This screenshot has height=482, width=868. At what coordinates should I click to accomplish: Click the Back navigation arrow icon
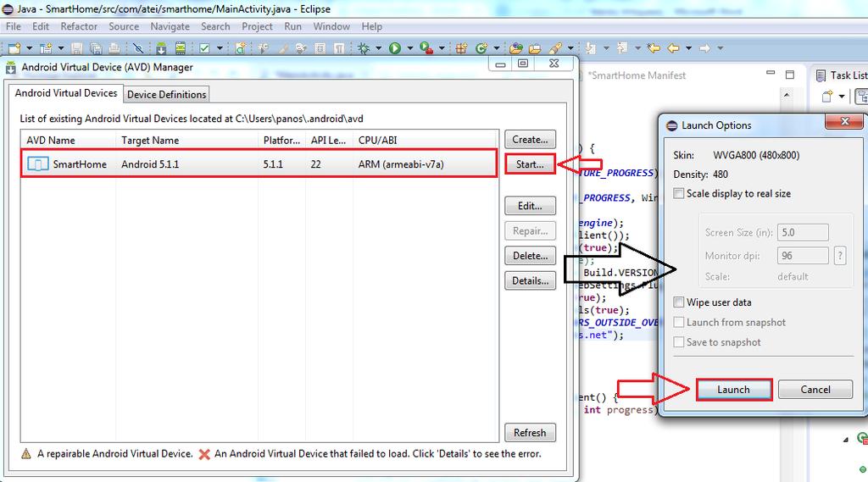673,48
